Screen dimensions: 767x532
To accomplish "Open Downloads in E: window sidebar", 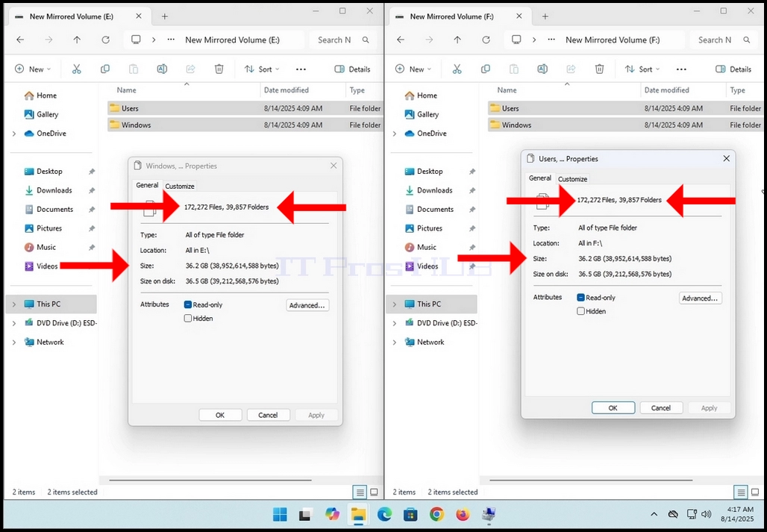I will click(x=54, y=191).
